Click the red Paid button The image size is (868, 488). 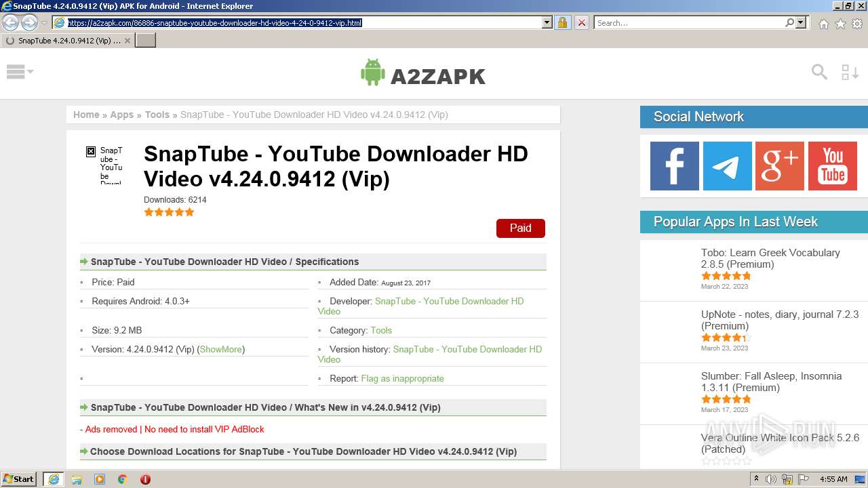point(521,228)
